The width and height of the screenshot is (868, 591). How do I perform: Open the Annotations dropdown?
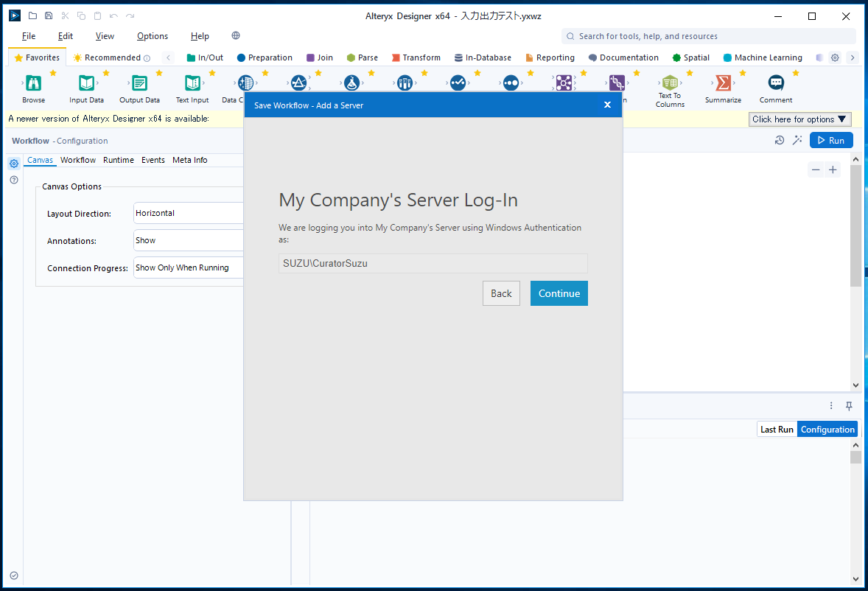pos(188,240)
